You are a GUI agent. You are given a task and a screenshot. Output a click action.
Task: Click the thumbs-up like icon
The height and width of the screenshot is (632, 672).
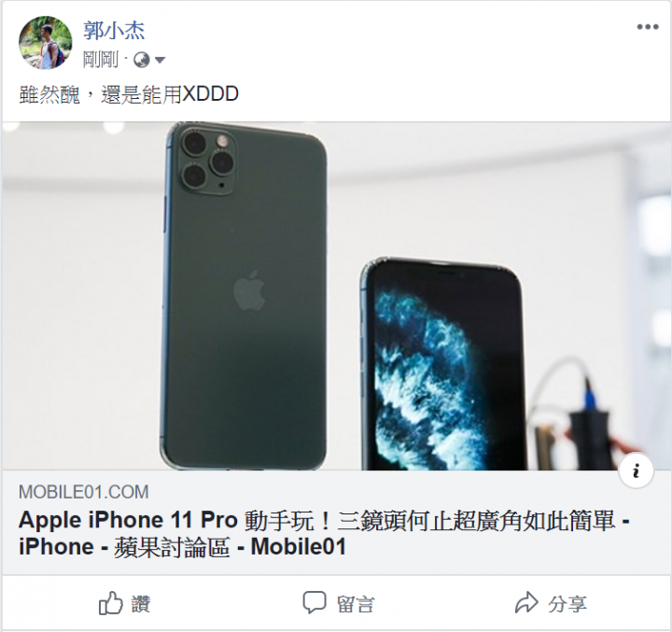point(110,603)
